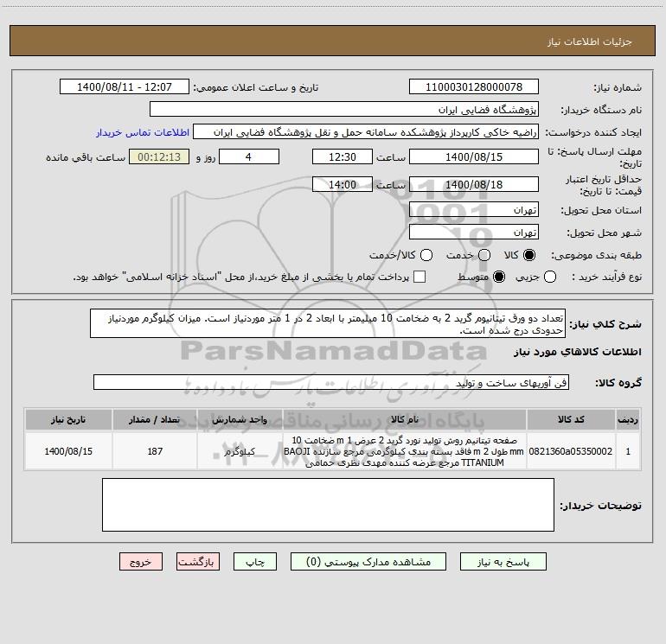This screenshot has height=644, width=666.
Task: Click the need number field 1100030128000078
Action: coord(474,87)
